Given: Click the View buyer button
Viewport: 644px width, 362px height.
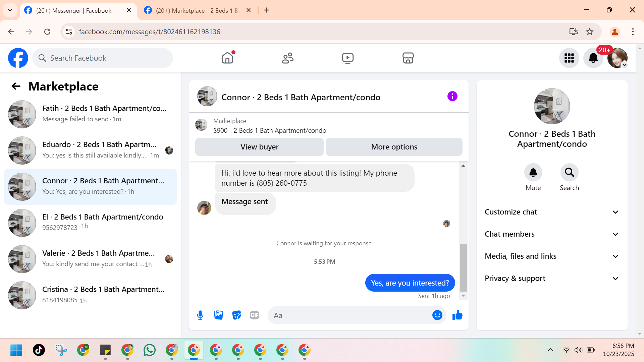Looking at the screenshot, I should [x=259, y=147].
